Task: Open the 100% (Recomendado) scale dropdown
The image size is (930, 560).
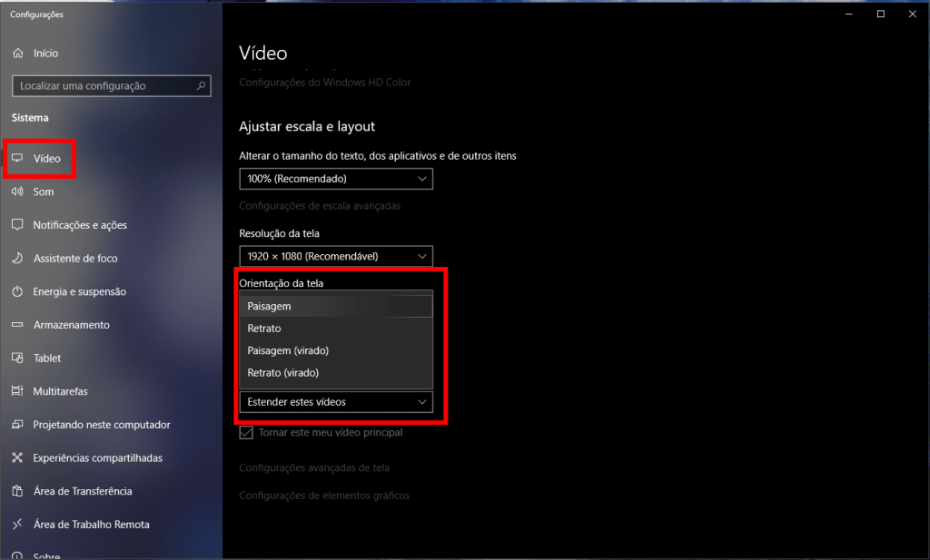Action: 336,179
